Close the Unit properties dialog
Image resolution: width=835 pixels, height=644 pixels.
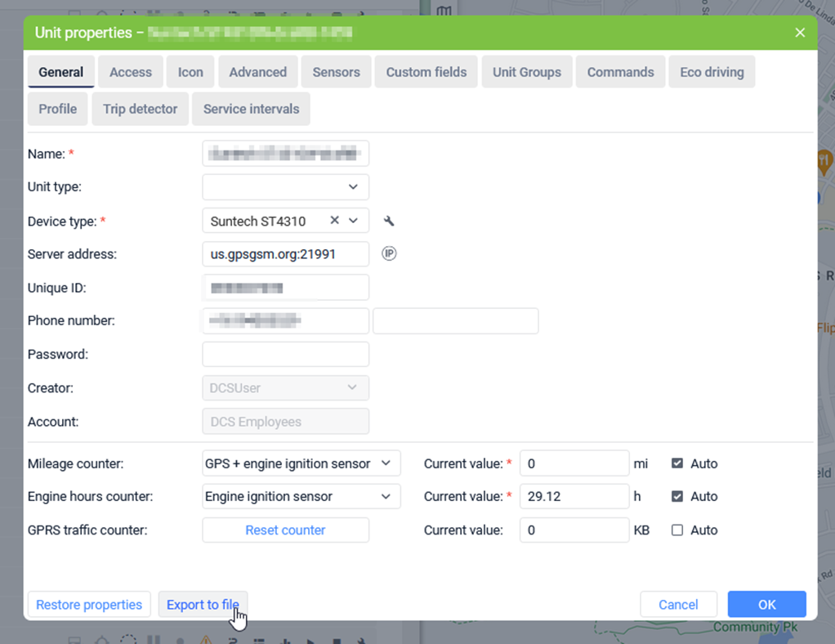pyautogui.click(x=800, y=33)
